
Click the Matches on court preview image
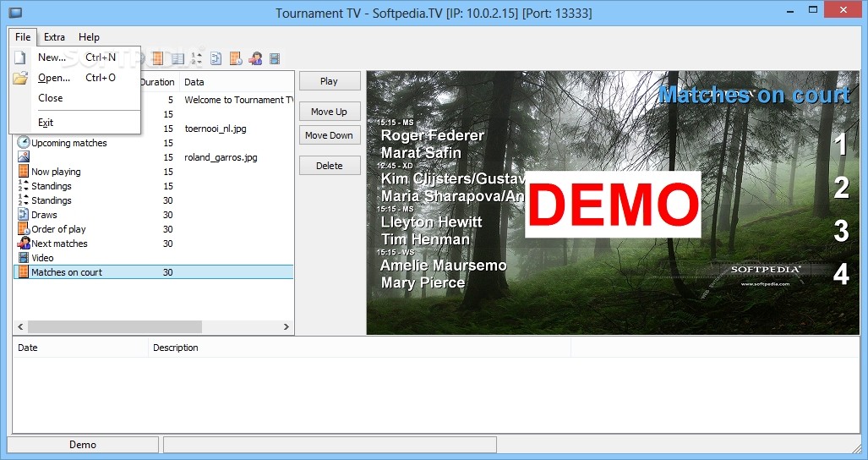coord(613,203)
